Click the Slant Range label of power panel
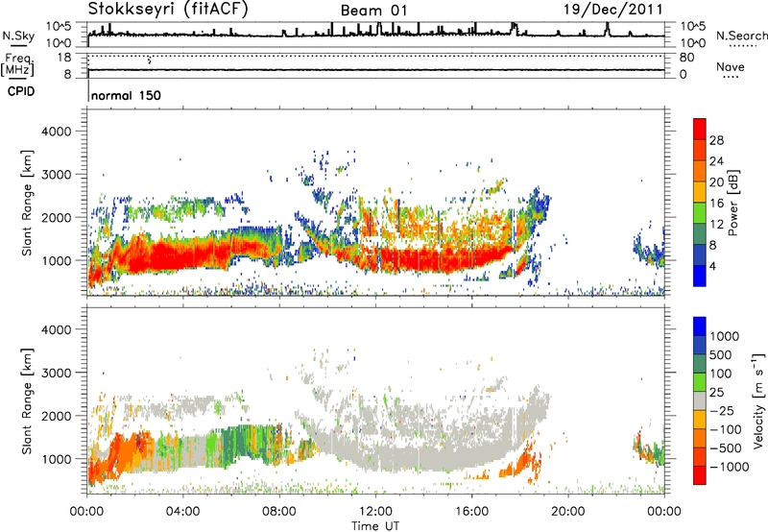The image size is (768, 532). pyautogui.click(x=27, y=203)
